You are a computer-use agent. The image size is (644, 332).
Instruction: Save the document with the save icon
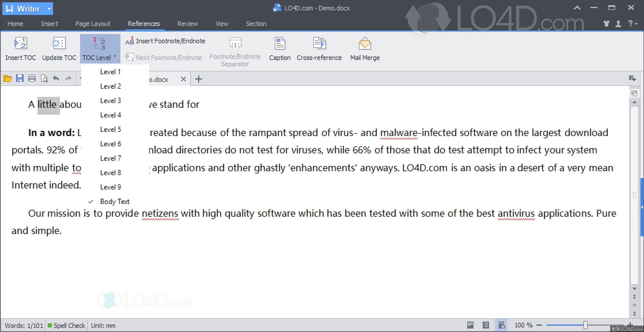point(20,78)
